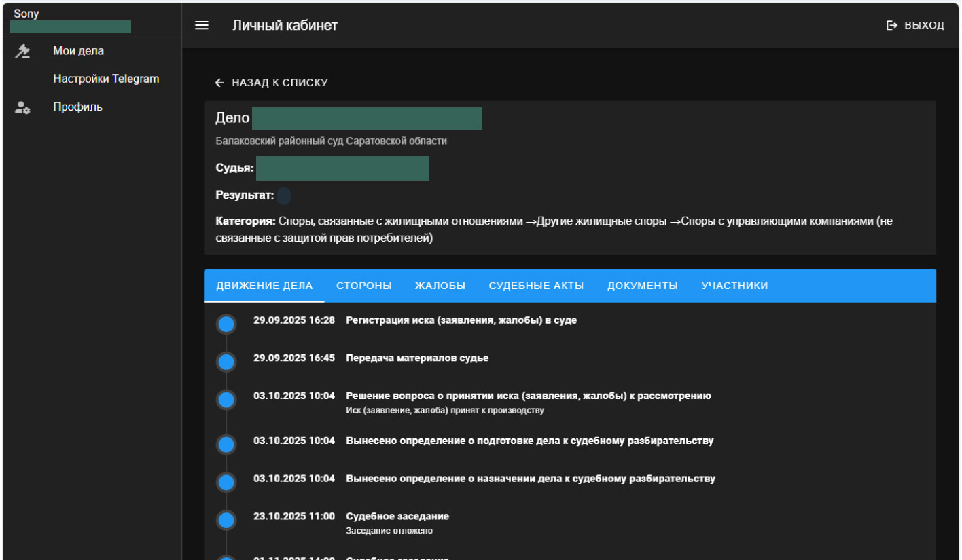Click timeline dot for 23.10.2025 11:00

click(x=226, y=521)
